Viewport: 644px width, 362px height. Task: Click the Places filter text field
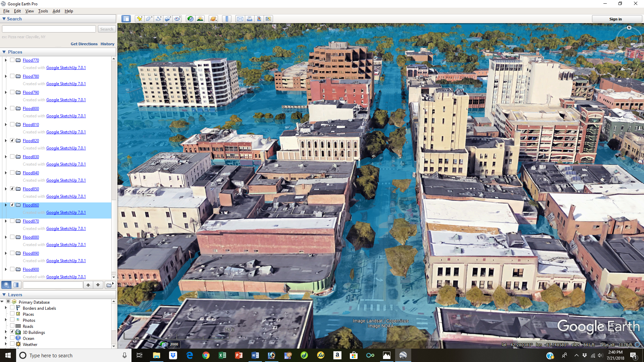point(53,285)
